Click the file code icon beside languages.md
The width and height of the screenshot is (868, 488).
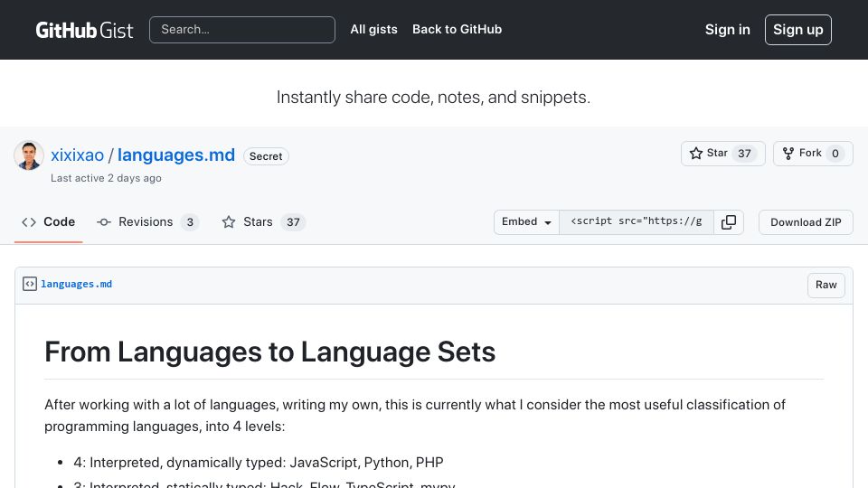pos(29,284)
